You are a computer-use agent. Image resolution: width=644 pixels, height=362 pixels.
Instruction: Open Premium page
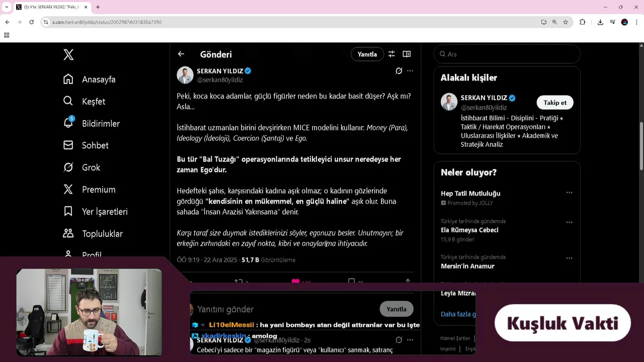point(90,190)
